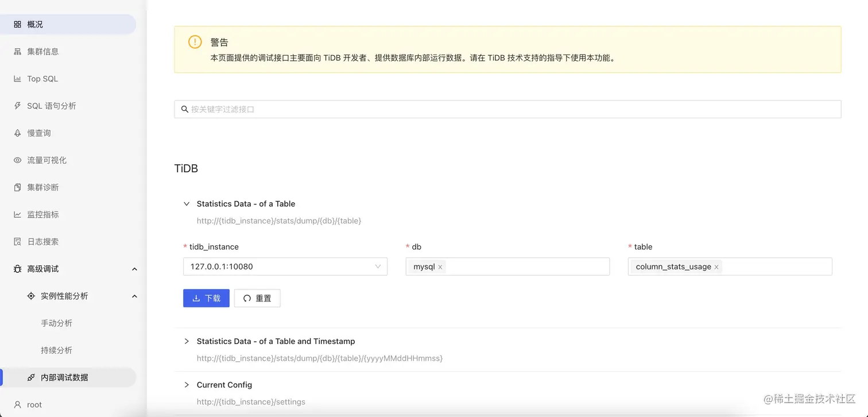Remove the mysql tag from db field
The image size is (868, 417).
pos(440,267)
